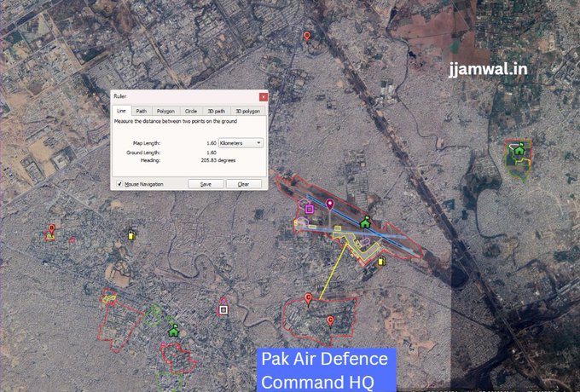580x392 pixels.
Task: Open the 3D path tab
Action: point(217,111)
